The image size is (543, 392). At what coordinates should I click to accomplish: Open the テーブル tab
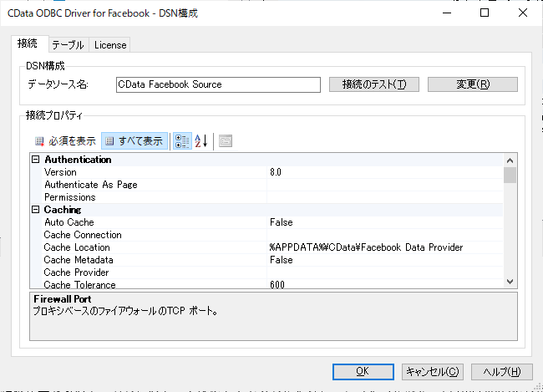click(69, 45)
